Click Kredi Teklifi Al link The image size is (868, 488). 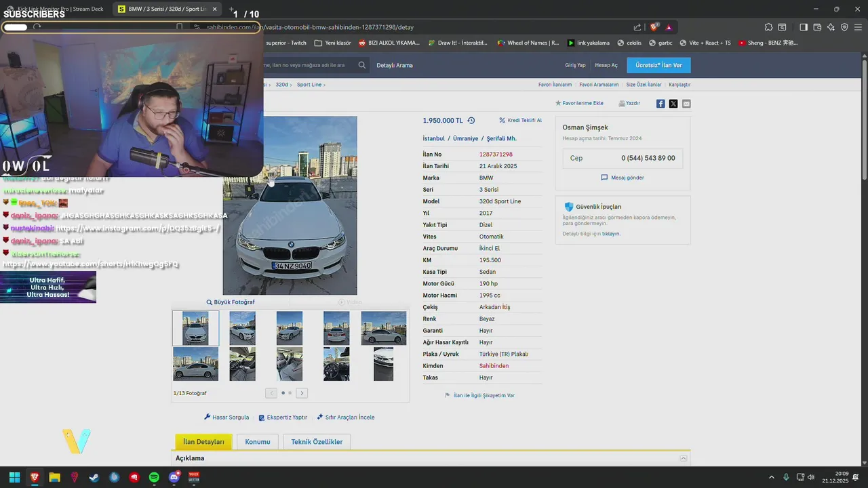pyautogui.click(x=520, y=120)
